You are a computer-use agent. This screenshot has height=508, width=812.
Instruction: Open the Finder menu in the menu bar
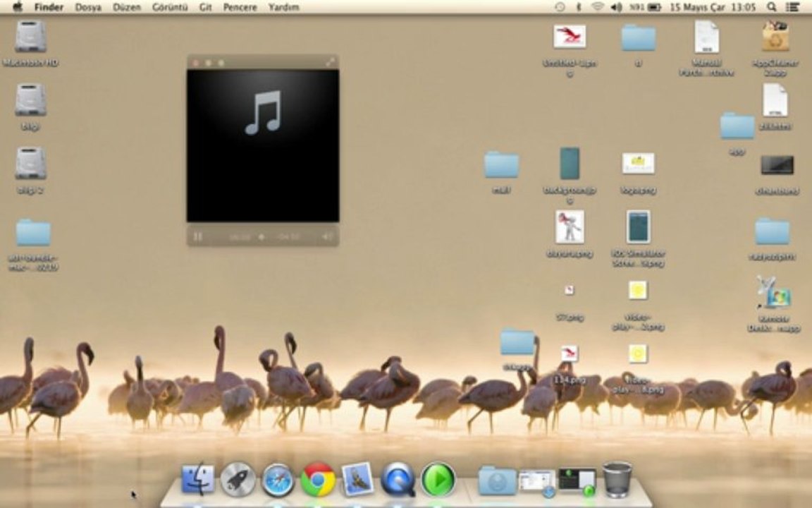tap(49, 7)
